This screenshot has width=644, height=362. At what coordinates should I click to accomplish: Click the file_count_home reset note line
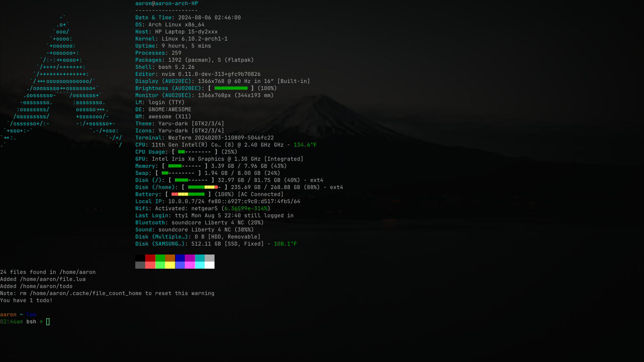click(107, 293)
